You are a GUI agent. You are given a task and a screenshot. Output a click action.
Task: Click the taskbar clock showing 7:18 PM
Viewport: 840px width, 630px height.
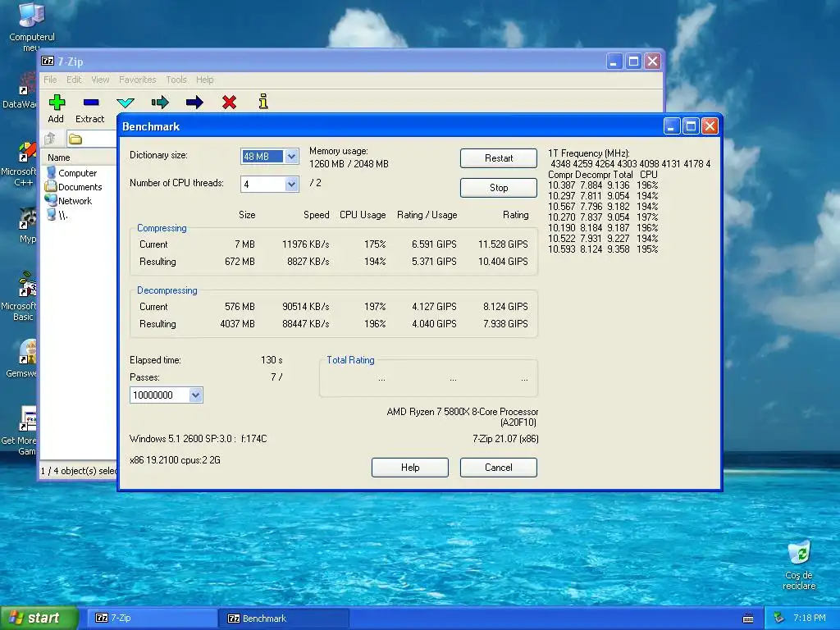pyautogui.click(x=809, y=618)
